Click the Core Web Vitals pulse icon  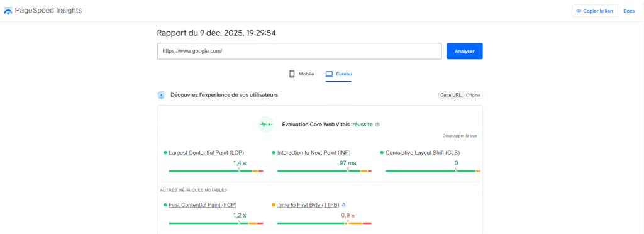pos(266,125)
